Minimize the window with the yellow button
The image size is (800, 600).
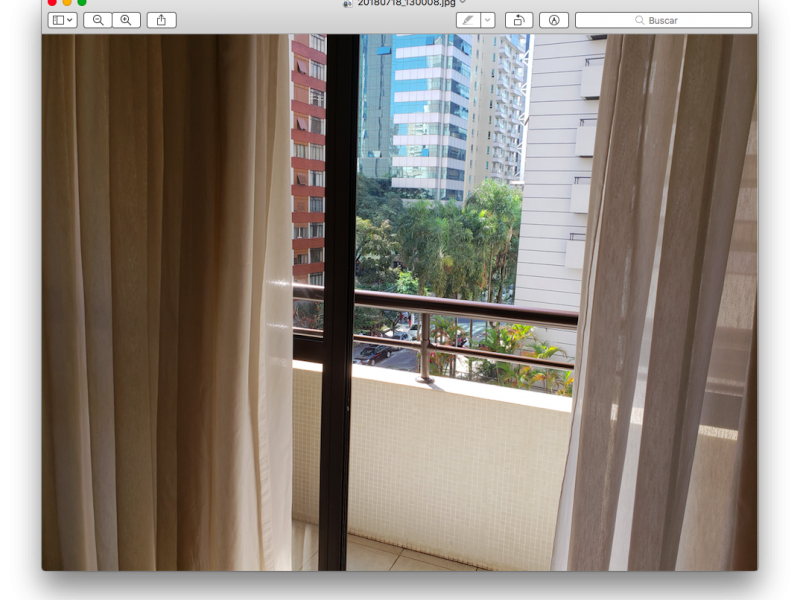point(67,2)
